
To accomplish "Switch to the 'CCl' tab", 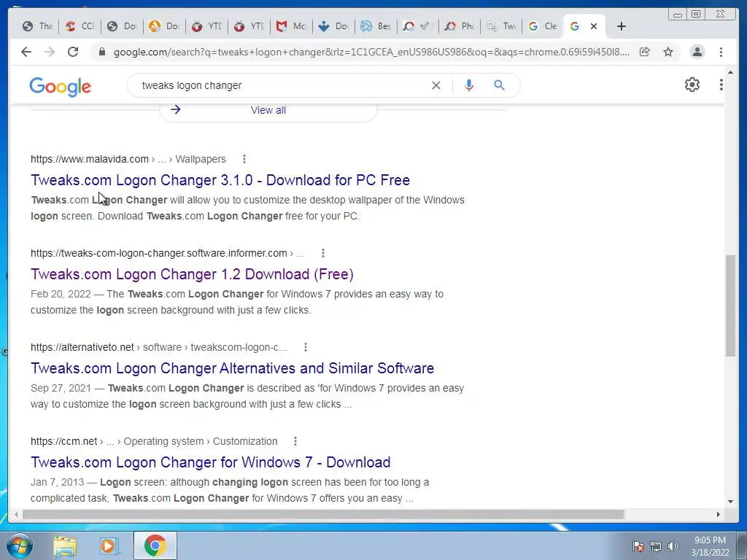I will 80,26.
